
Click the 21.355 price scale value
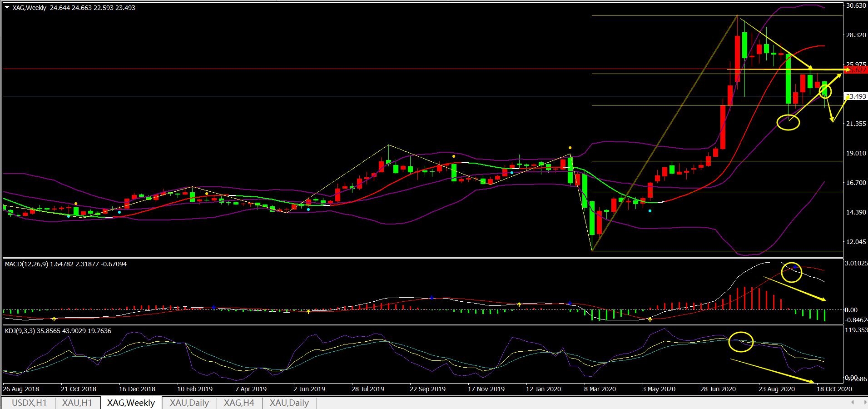point(856,124)
